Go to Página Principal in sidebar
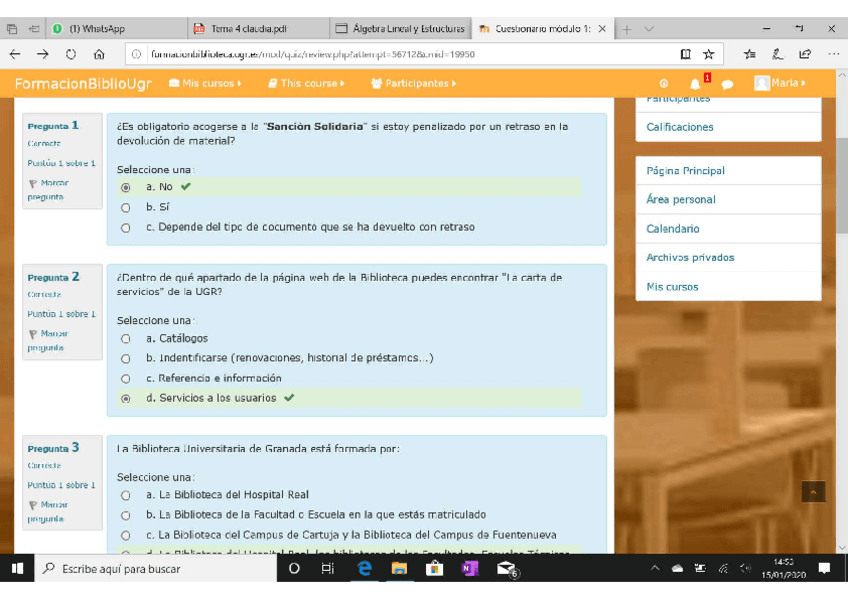 685,171
